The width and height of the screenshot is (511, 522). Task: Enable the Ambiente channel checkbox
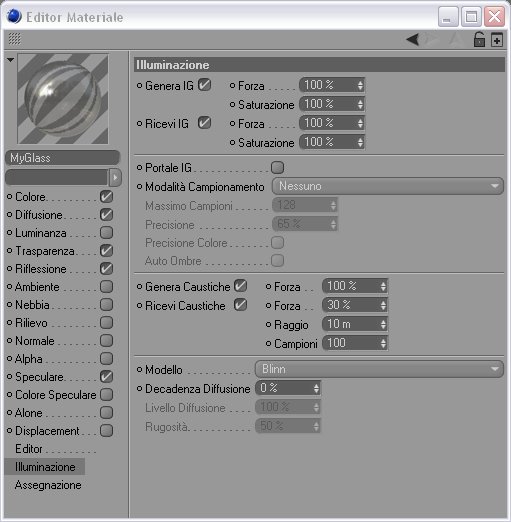tap(106, 287)
